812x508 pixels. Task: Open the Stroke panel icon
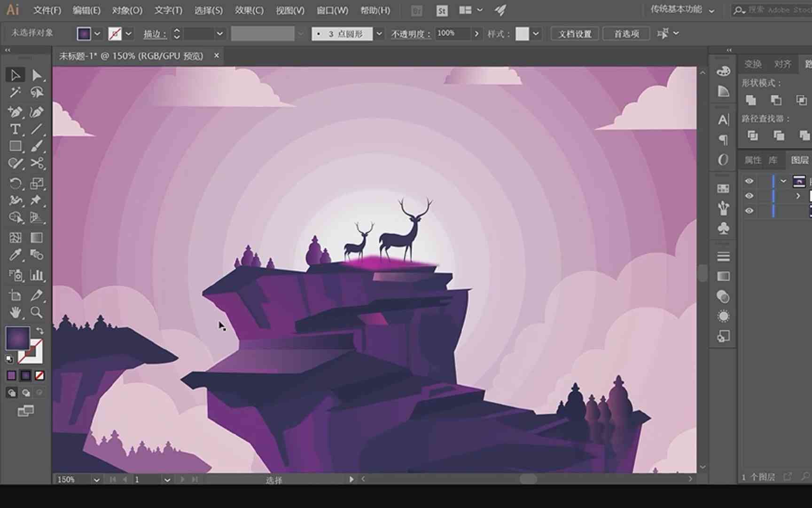coord(723,256)
